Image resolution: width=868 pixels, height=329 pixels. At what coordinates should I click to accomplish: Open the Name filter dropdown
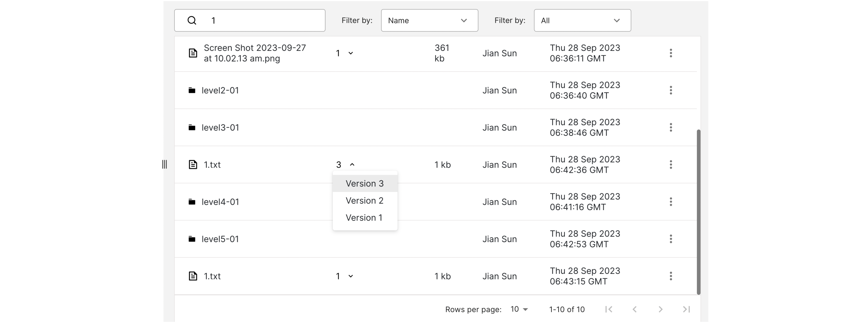[x=429, y=20]
